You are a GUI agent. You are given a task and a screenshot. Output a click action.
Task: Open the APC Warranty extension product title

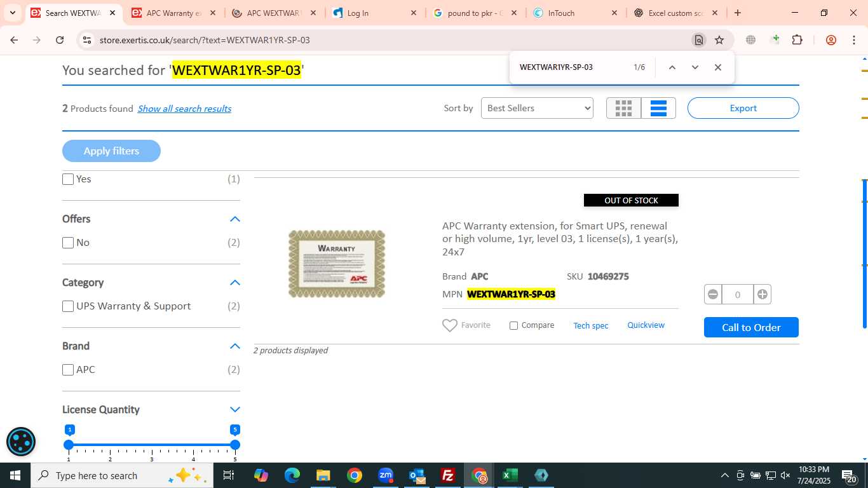pos(560,239)
